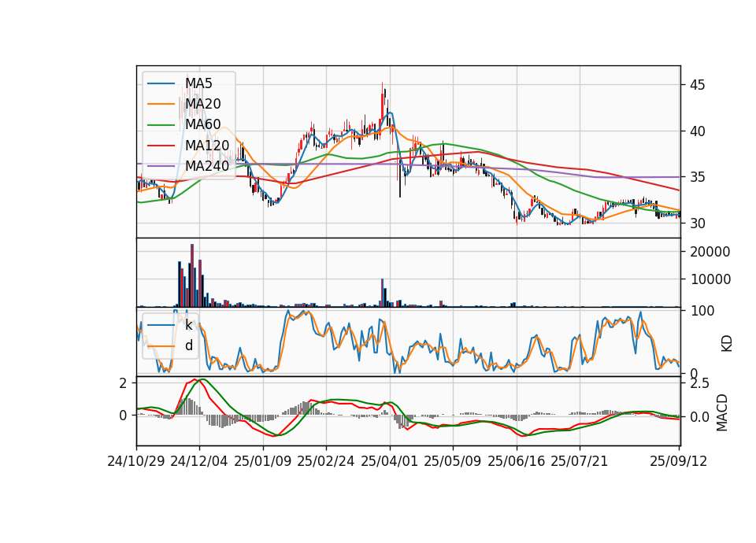Click the 25/09/12 date axis label
The width and height of the screenshot is (756, 543).
pyautogui.click(x=679, y=461)
